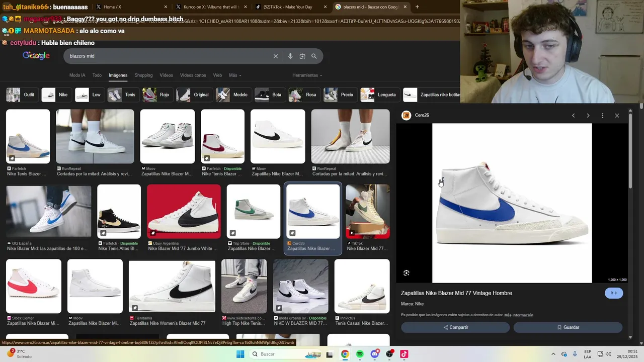The width and height of the screenshot is (644, 362).
Task: Open Google Lens camera search icon
Action: [x=302, y=56]
